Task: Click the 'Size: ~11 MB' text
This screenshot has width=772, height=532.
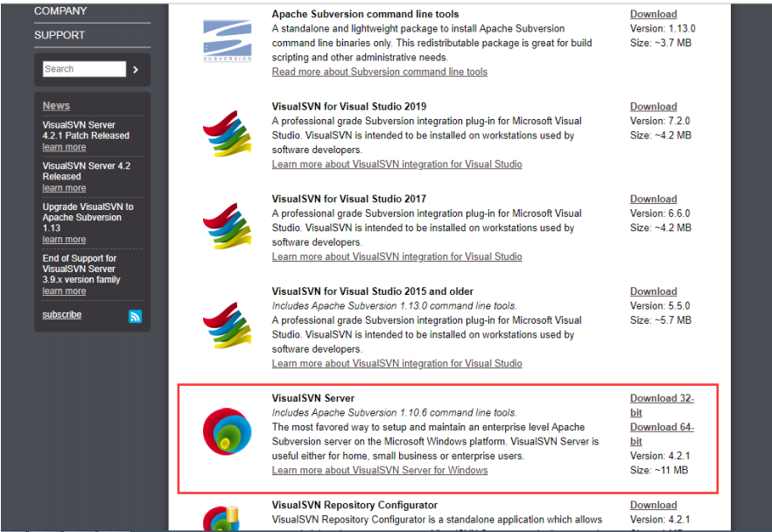Action: pyautogui.click(x=659, y=471)
